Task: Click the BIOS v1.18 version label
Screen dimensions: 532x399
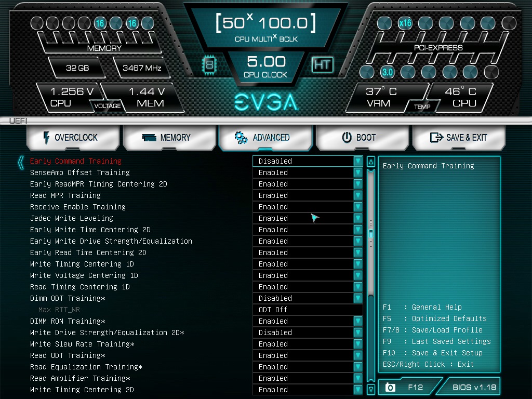Action: click(474, 387)
